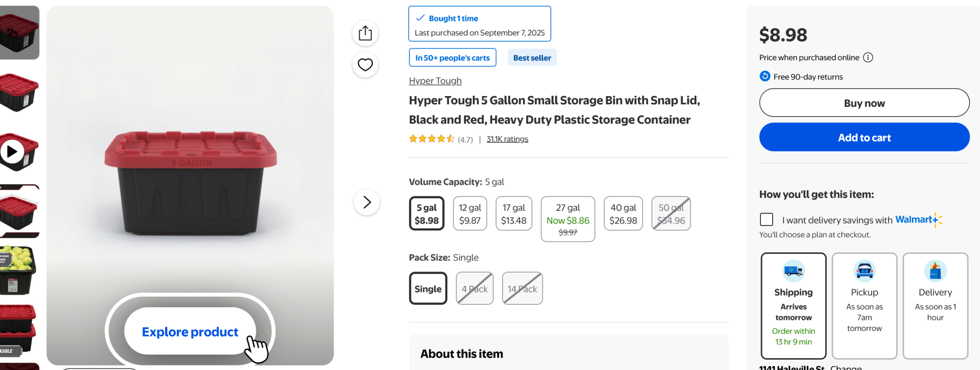
Task: Select the 40 gal capacity option
Action: click(623, 214)
